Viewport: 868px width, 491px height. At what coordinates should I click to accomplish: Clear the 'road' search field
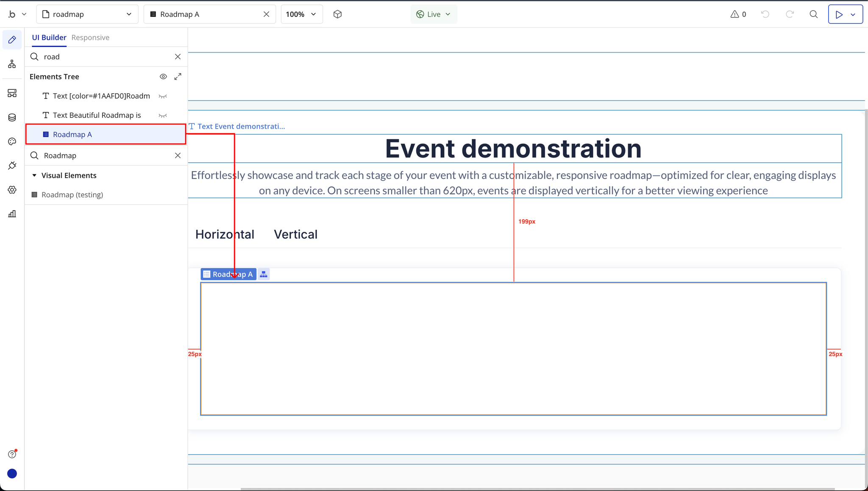[178, 57]
